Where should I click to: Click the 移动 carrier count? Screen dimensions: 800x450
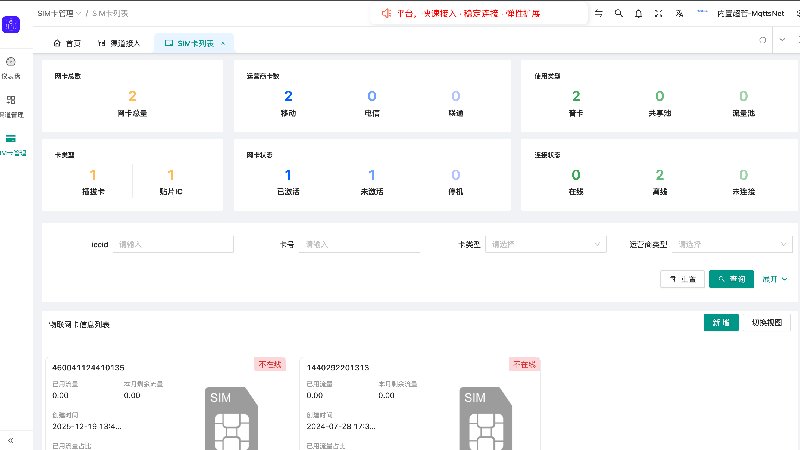point(288,96)
